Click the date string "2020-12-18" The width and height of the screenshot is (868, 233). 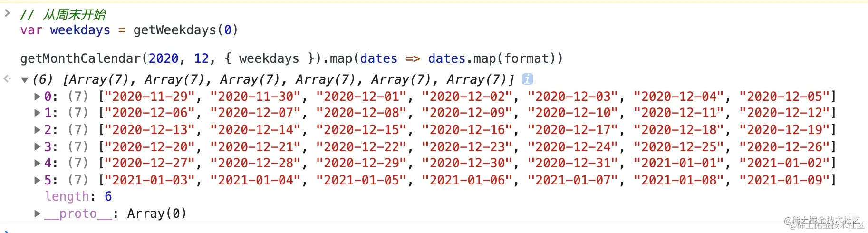(x=679, y=129)
